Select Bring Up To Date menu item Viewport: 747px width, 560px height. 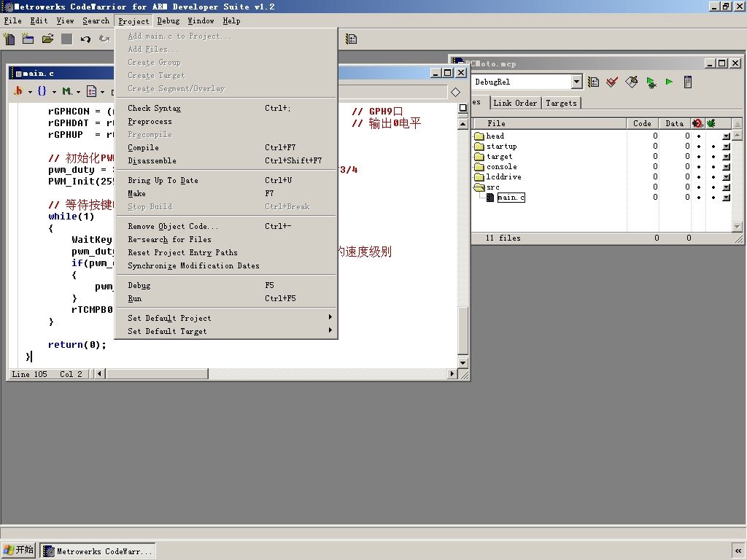click(227, 180)
